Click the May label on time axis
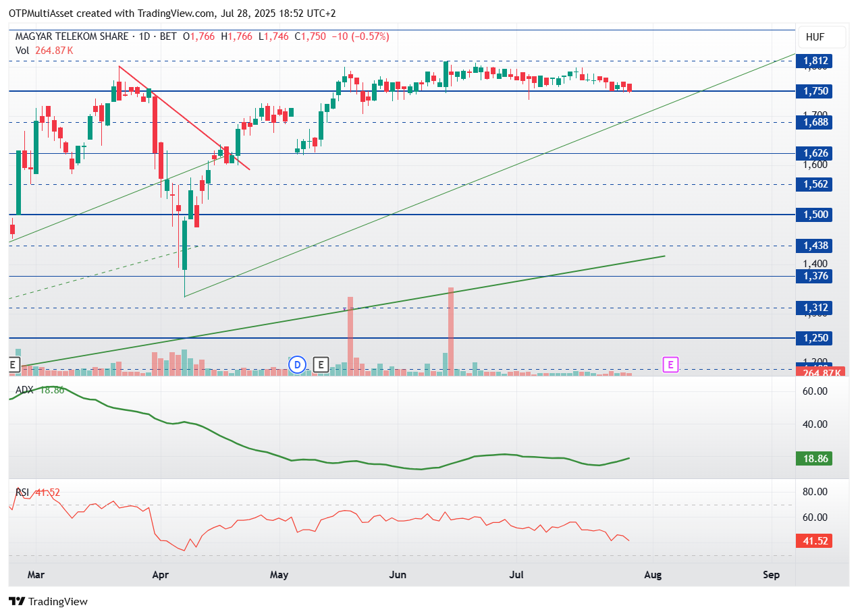This screenshot has width=858, height=616. pyautogui.click(x=279, y=575)
